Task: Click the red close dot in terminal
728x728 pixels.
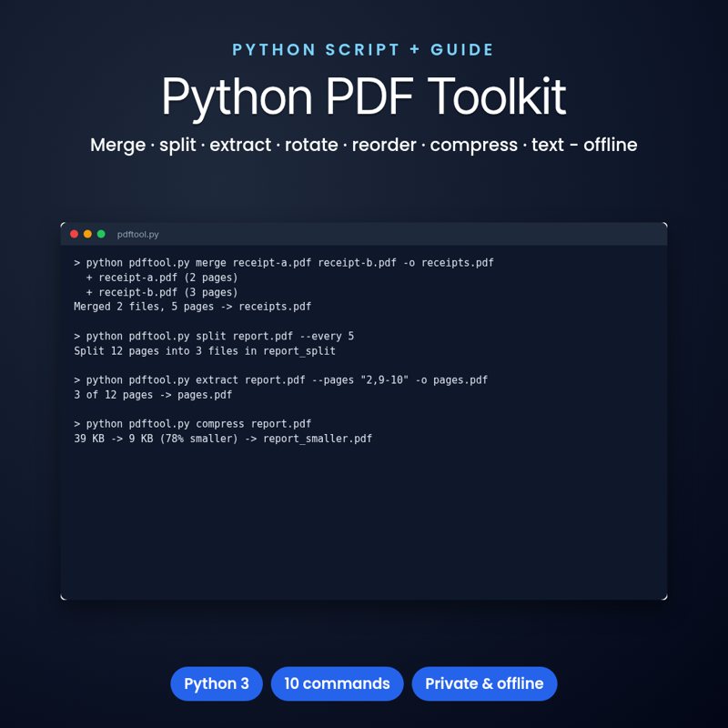Action: (74, 234)
